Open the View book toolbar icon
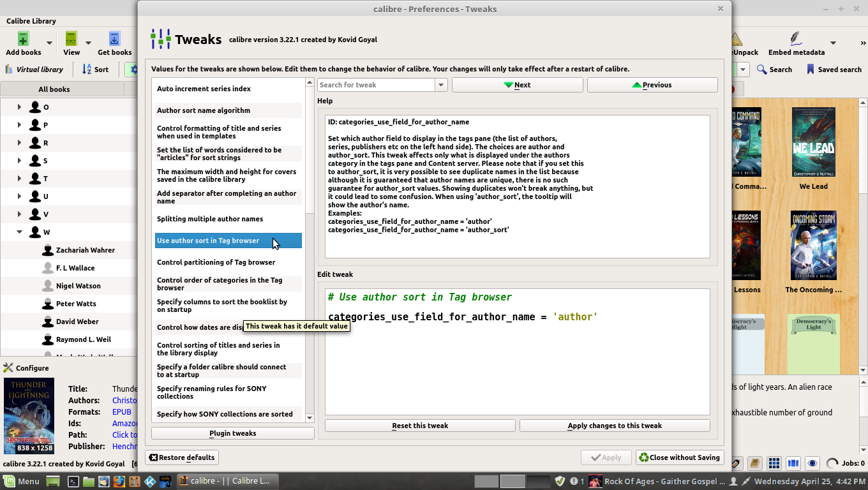 click(71, 39)
